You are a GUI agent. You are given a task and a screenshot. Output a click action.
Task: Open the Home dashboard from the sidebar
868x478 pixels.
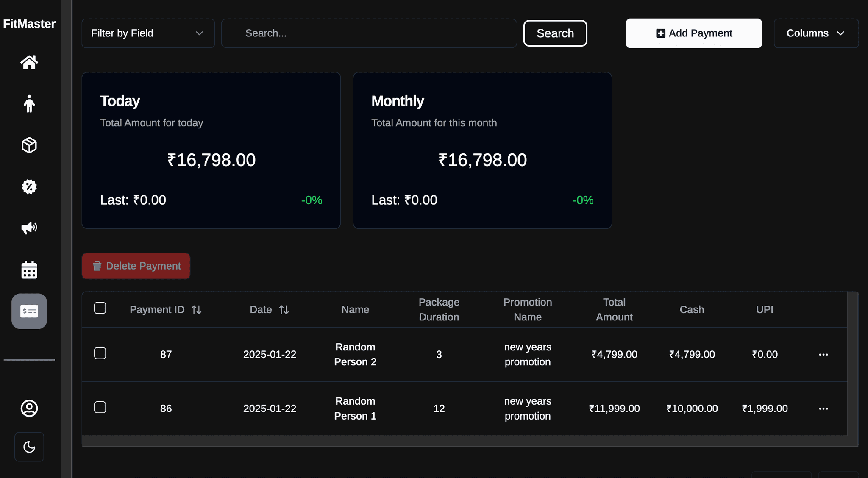29,62
